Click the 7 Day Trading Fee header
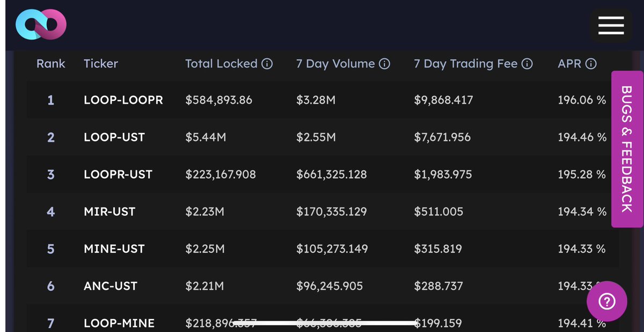Viewport: 644px width, 332px height. 466,64
